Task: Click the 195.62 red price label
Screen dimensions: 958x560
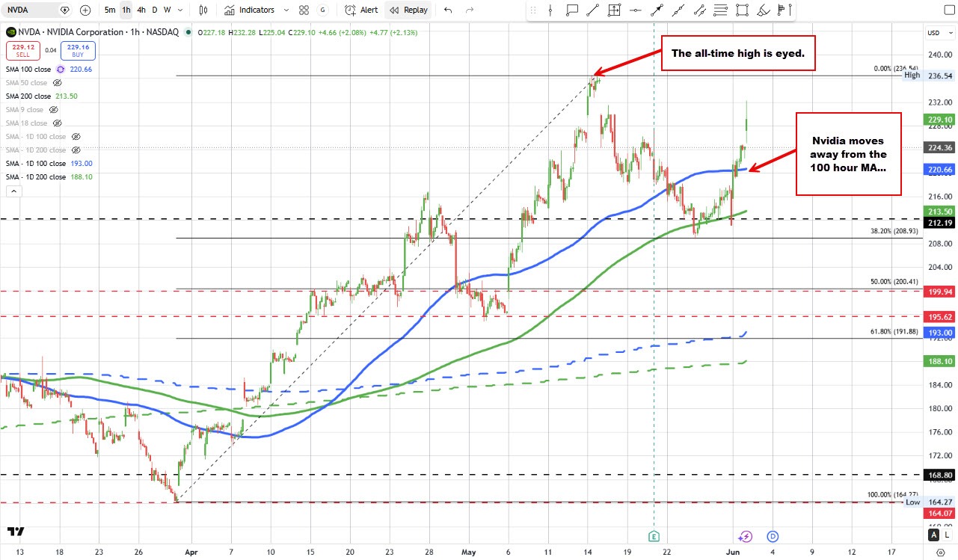Action: pos(939,316)
